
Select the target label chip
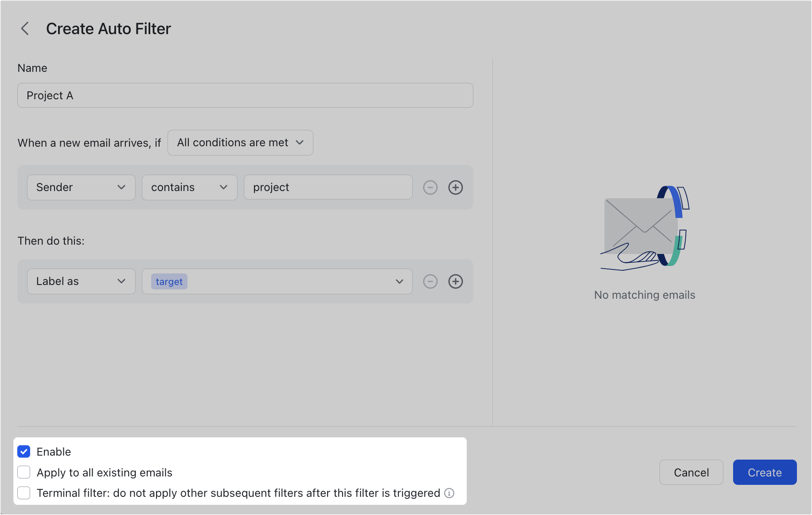tap(169, 281)
